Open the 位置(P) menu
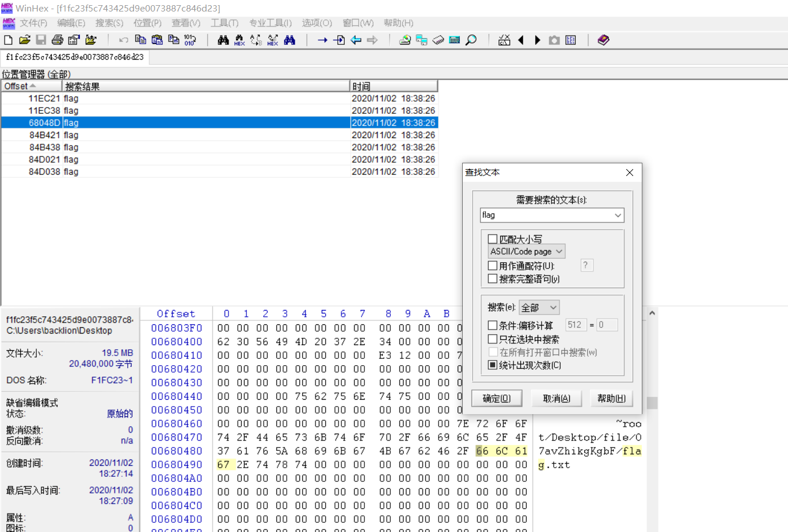This screenshot has height=532, width=788. click(147, 23)
